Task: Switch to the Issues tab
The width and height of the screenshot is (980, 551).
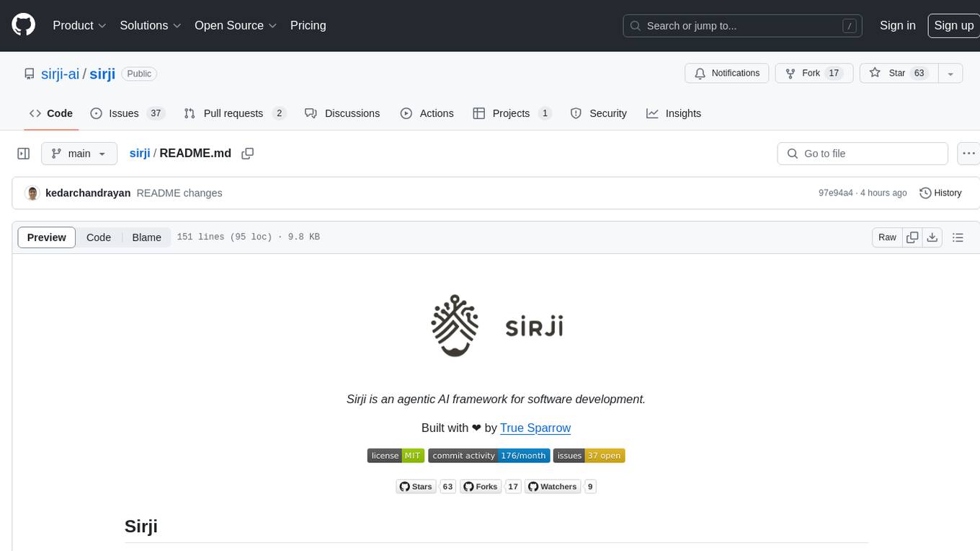Action: coord(128,113)
